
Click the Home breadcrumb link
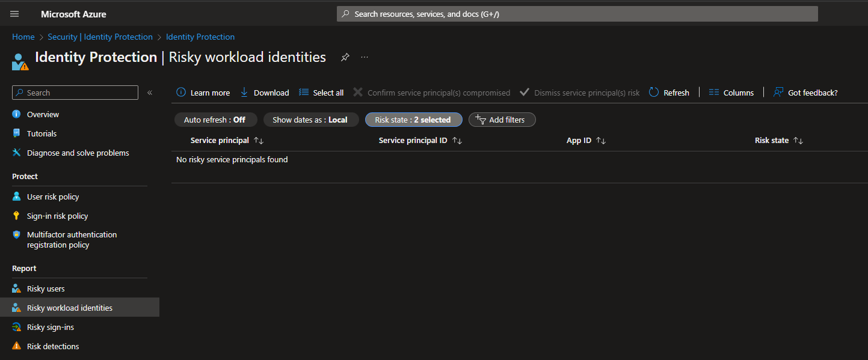23,37
